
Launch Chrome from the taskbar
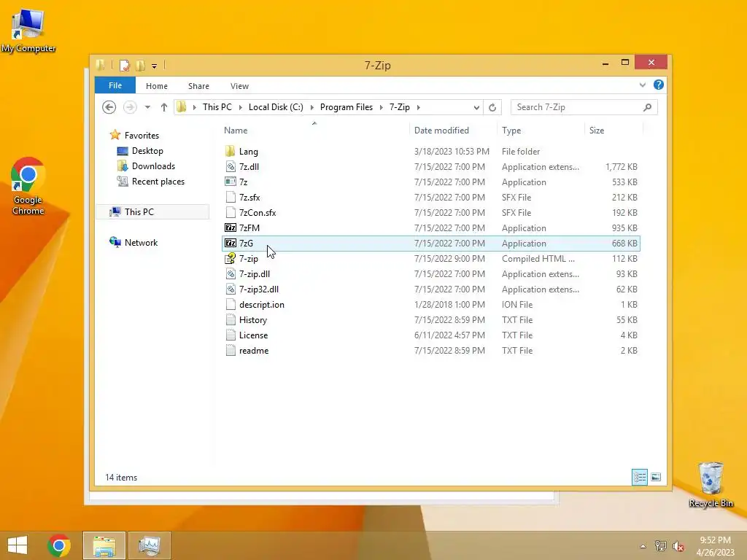click(x=58, y=545)
